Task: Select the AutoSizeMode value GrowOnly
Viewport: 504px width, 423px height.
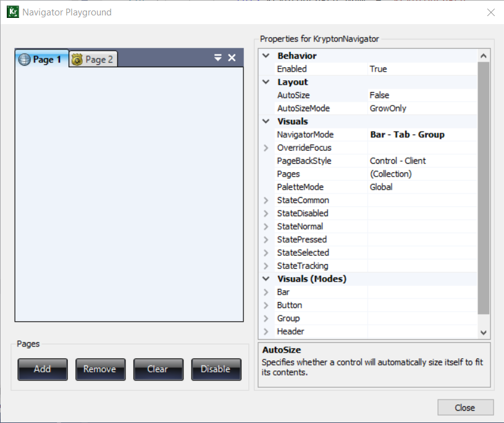Action: point(422,108)
